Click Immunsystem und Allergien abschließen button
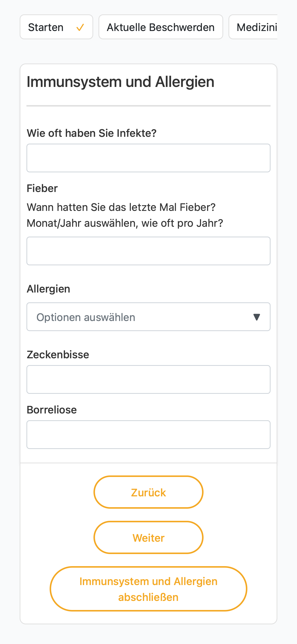Screen dimensions: 297x644 click(148, 589)
